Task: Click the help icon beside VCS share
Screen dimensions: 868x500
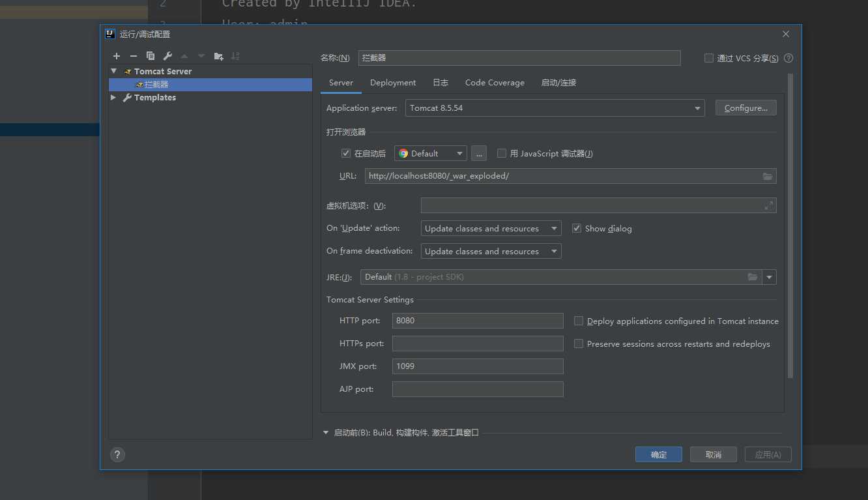Action: pyautogui.click(x=788, y=58)
